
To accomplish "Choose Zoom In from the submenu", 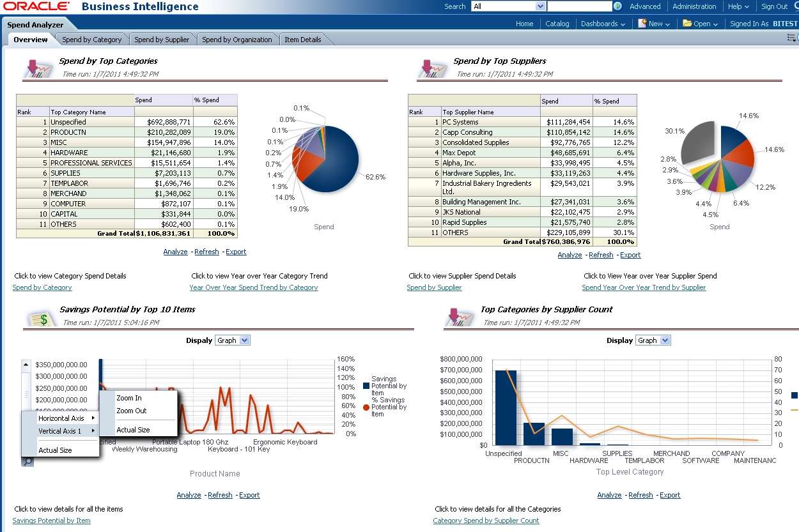I will (x=129, y=398).
